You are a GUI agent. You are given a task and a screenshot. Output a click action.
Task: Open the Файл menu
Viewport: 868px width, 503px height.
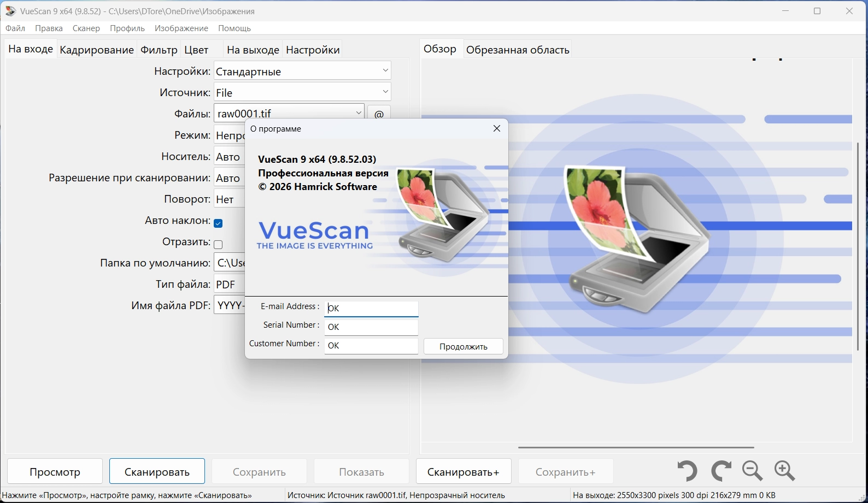pyautogui.click(x=15, y=28)
